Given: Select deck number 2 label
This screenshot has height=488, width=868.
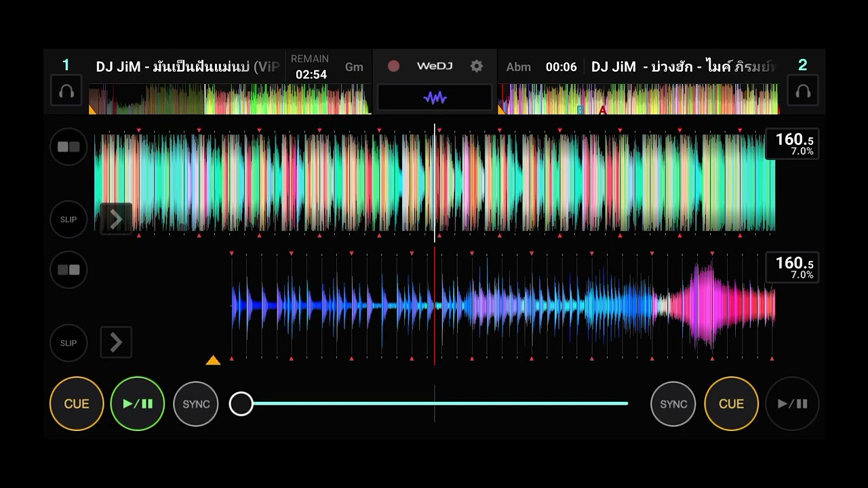Looking at the screenshot, I should [803, 65].
